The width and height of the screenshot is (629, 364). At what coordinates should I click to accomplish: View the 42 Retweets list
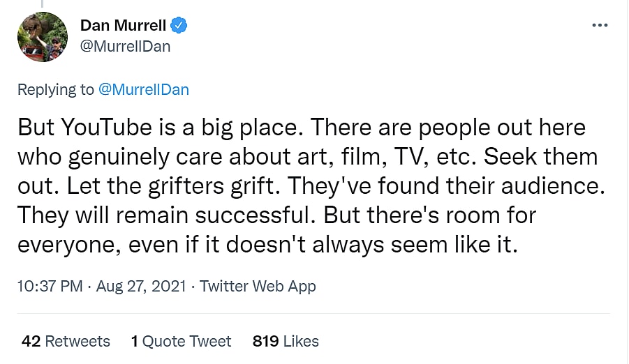coord(66,341)
